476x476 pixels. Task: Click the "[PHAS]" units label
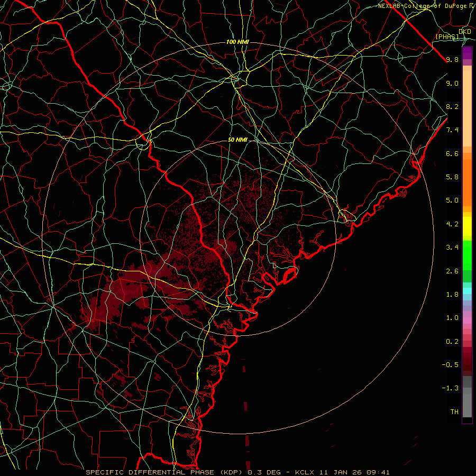click(x=447, y=37)
